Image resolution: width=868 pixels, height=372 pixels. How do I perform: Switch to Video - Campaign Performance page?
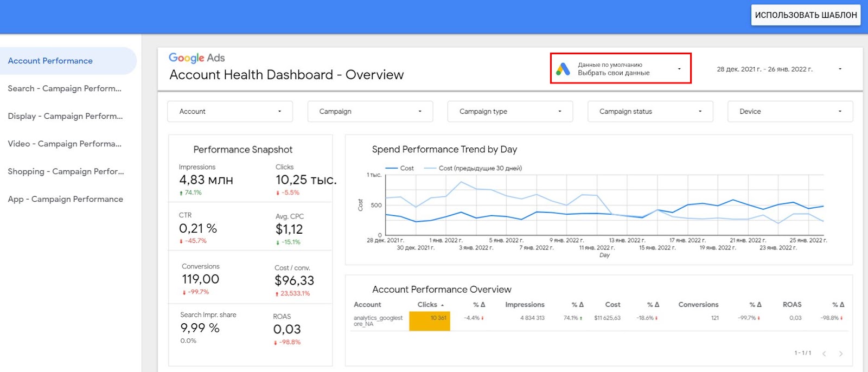(x=65, y=144)
